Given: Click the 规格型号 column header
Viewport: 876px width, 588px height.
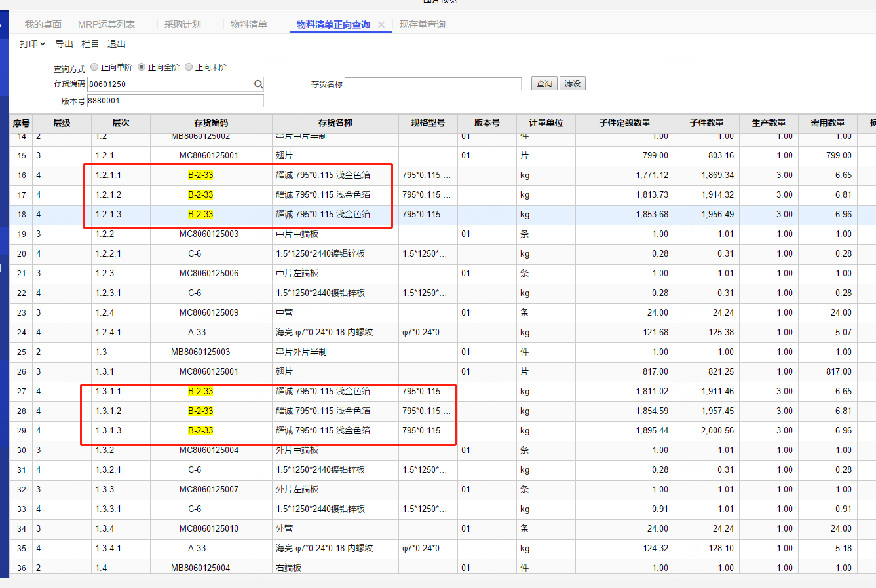Looking at the screenshot, I should click(428, 123).
